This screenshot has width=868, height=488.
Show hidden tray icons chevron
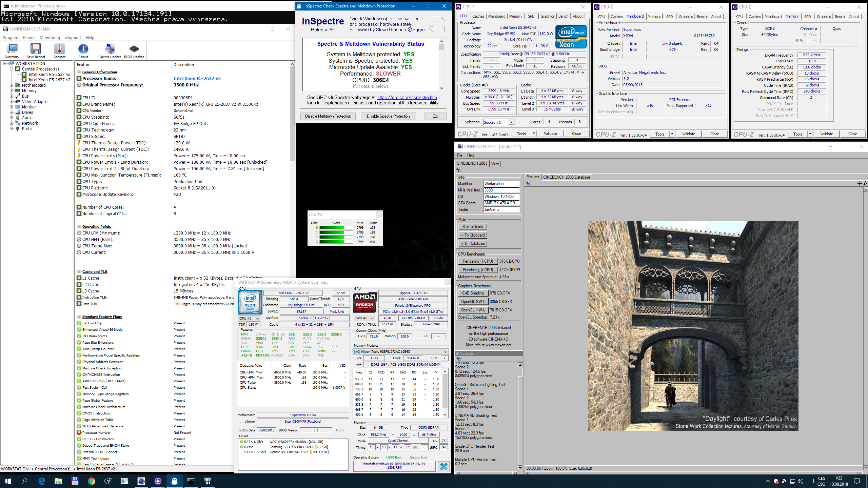[x=768, y=481]
